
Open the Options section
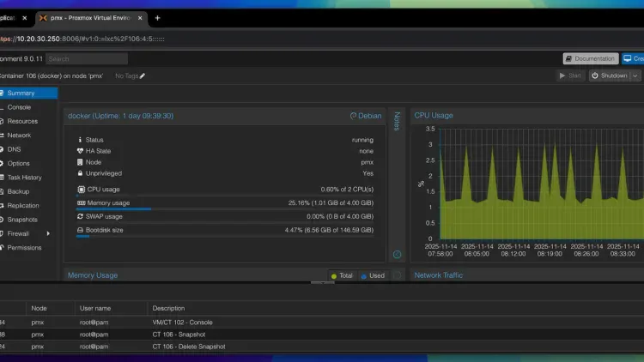coord(19,163)
